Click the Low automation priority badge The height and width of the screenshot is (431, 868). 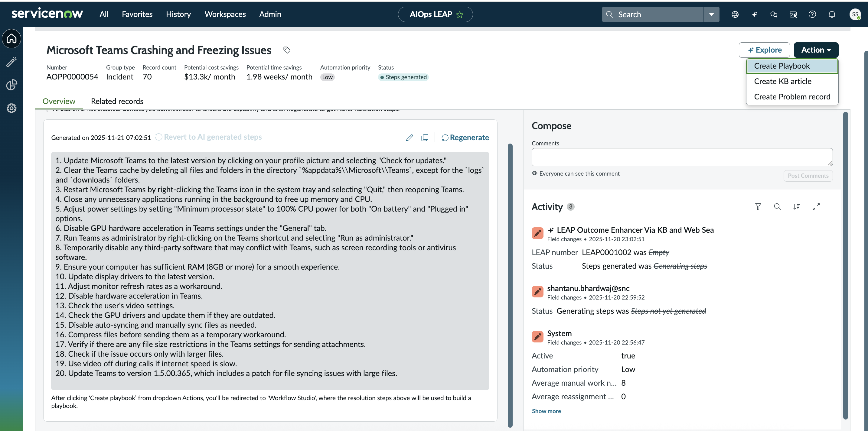point(327,77)
